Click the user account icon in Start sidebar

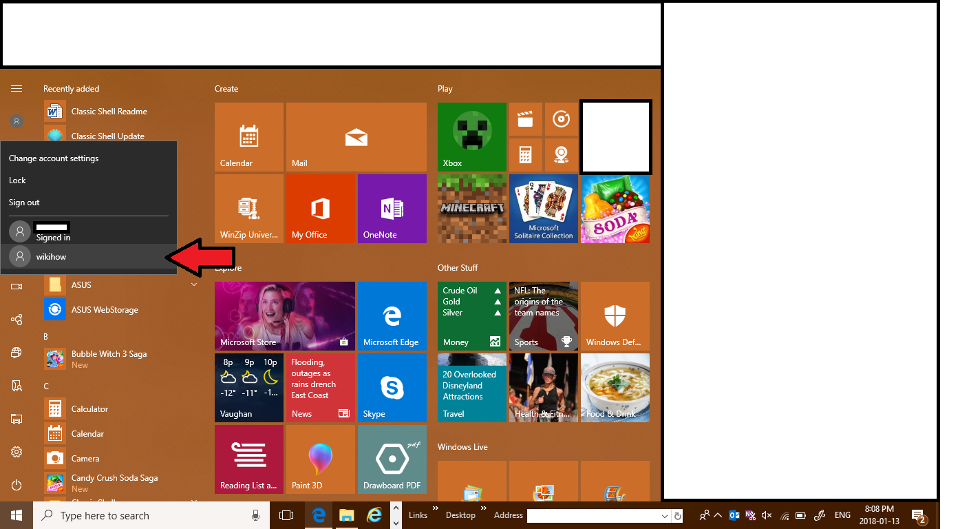tap(17, 121)
